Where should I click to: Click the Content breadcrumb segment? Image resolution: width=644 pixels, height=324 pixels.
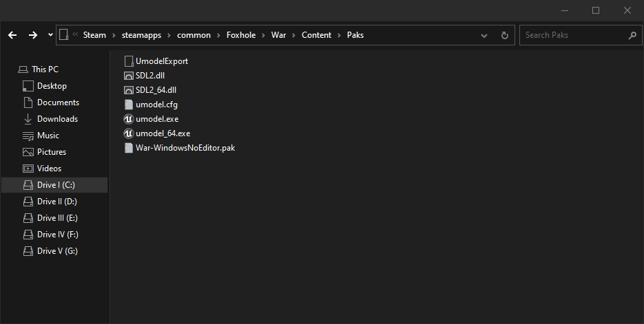tap(316, 35)
